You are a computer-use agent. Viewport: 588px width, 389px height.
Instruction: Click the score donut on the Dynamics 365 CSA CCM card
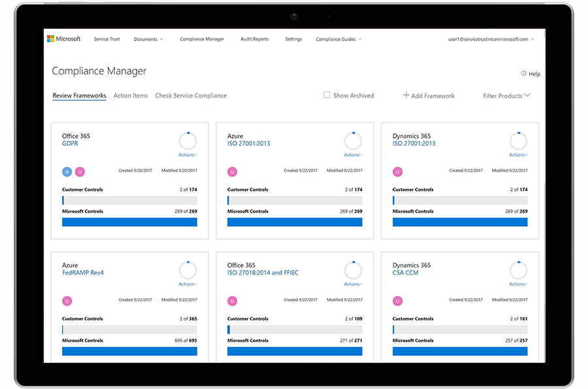(x=518, y=269)
